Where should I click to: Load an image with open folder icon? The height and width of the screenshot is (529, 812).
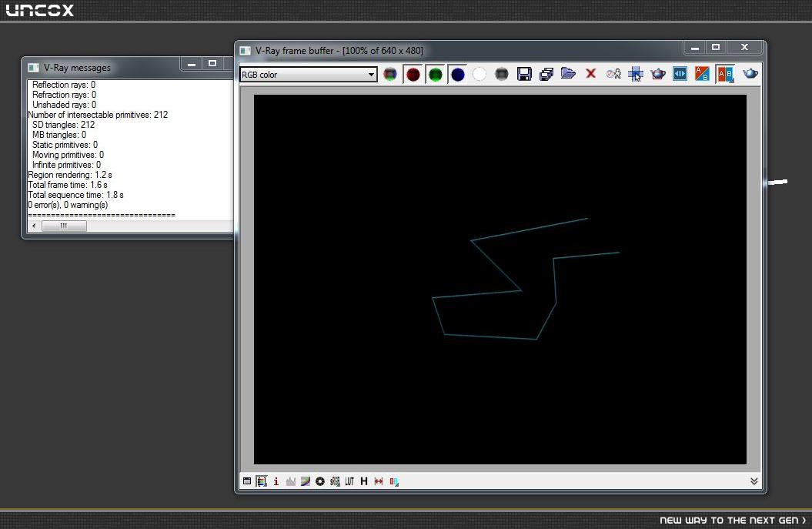tap(568, 74)
